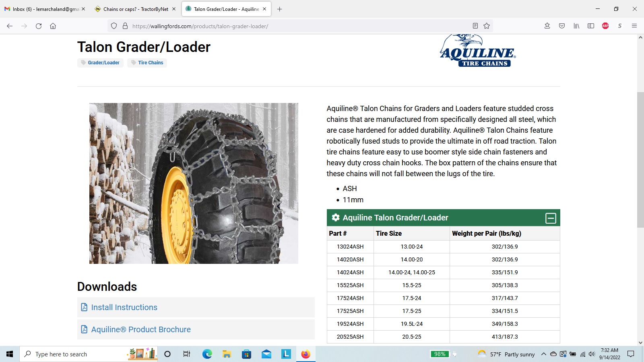644x362 pixels.
Task: Launch Microsoft Edge from taskbar
Action: (207, 354)
